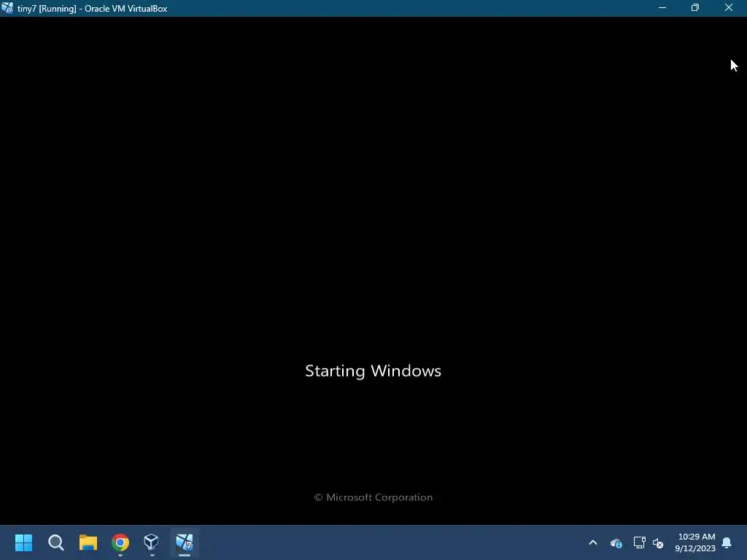Click the 'Starting Windows' text
The width and height of the screenshot is (747, 560).
point(373,371)
